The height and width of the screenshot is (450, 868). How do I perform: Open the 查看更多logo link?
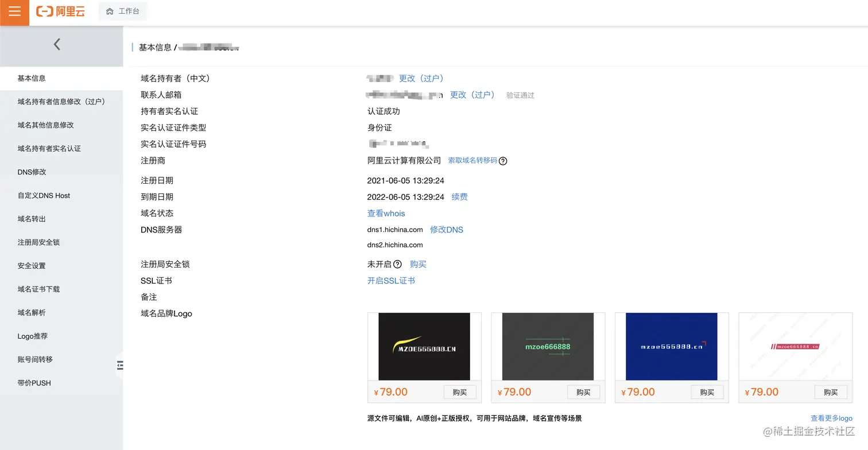coord(831,418)
